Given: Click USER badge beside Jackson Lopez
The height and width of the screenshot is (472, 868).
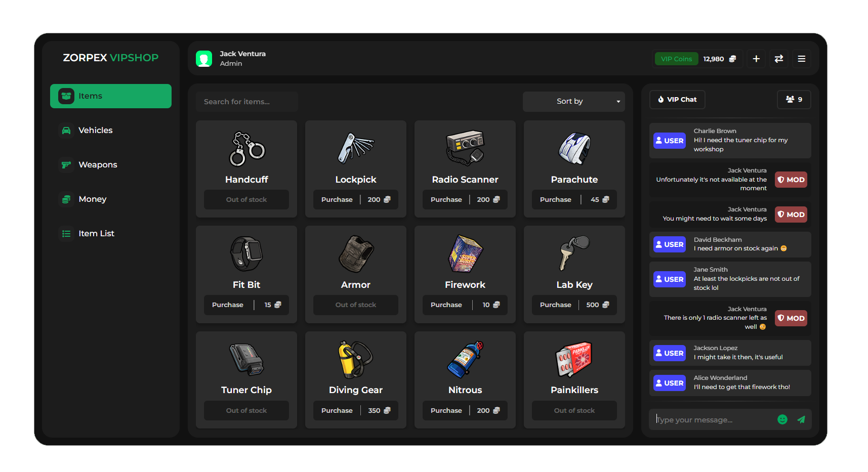Looking at the screenshot, I should click(x=670, y=353).
